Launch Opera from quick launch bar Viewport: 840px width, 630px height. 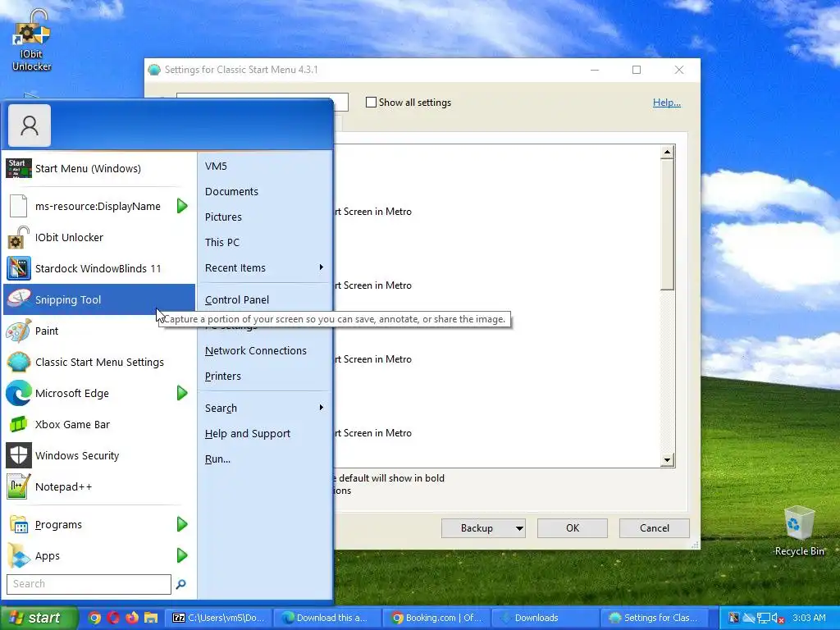click(x=113, y=618)
